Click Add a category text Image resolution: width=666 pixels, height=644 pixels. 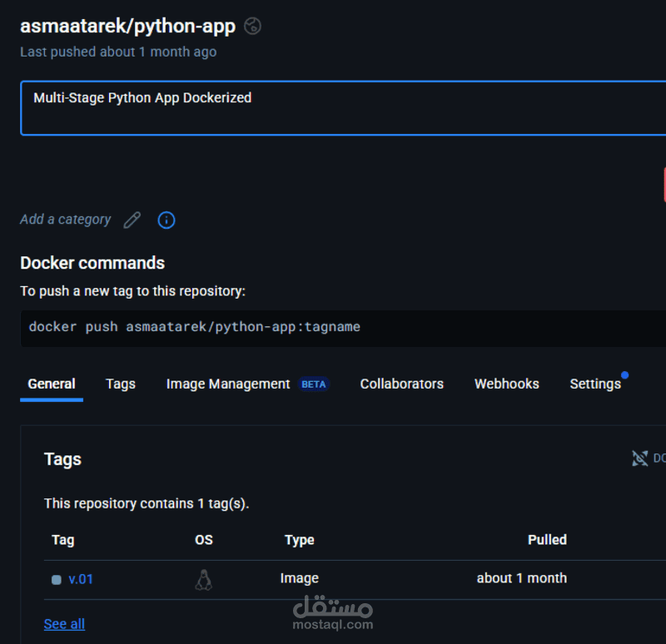pyautogui.click(x=66, y=219)
